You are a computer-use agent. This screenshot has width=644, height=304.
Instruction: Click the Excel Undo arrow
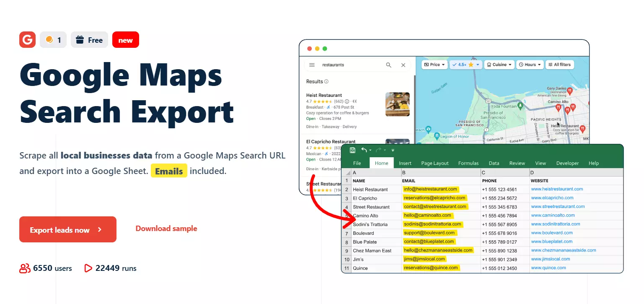coord(364,150)
